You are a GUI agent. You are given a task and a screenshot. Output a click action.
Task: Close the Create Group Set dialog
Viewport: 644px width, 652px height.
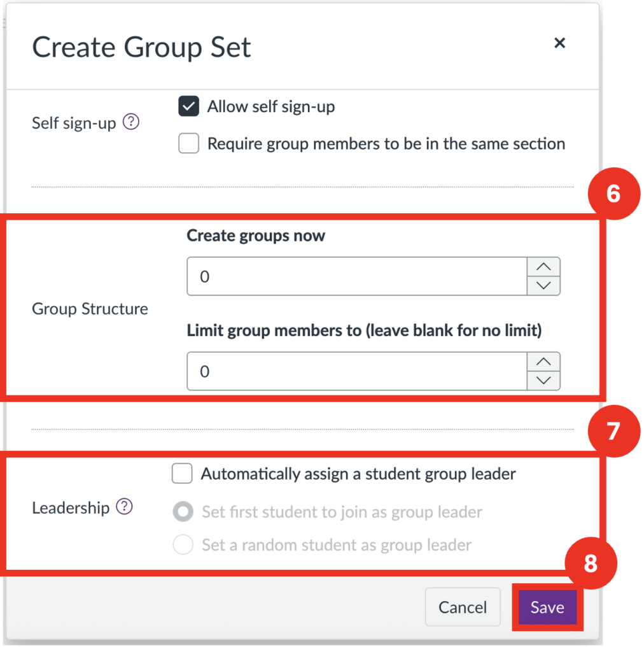(x=559, y=43)
